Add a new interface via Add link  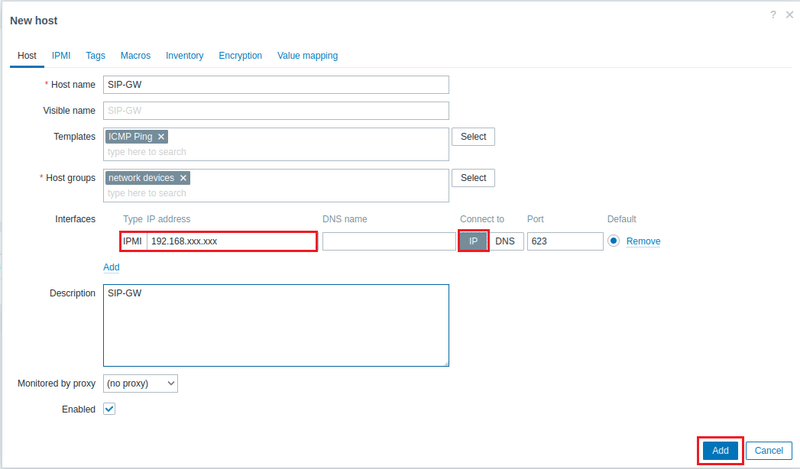[111, 267]
